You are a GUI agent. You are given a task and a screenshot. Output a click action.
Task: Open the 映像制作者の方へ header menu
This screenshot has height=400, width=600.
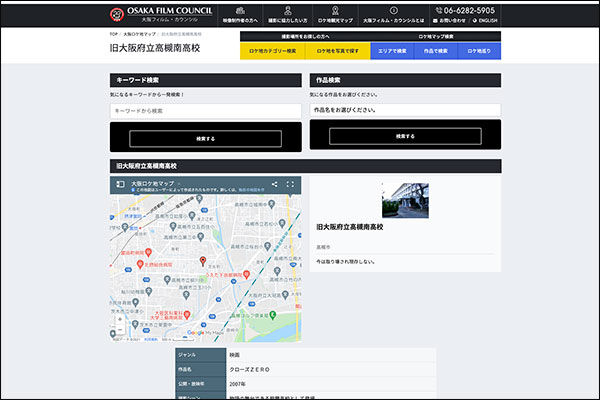click(240, 15)
